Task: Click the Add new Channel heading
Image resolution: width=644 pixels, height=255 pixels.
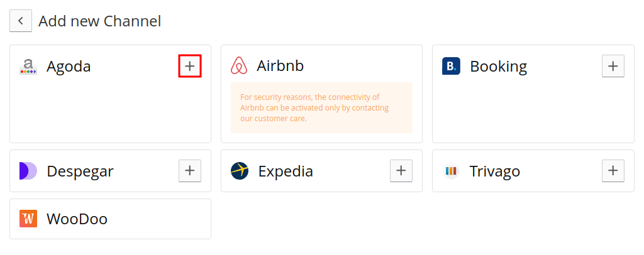Action: tap(100, 21)
